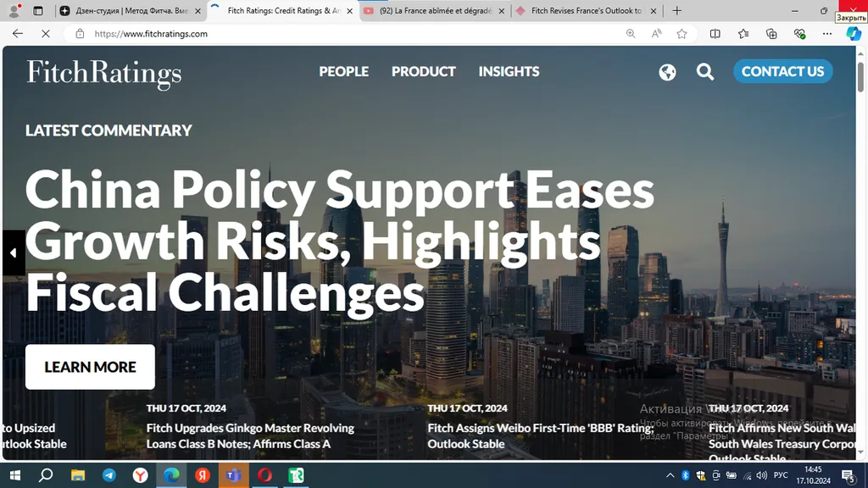The image size is (868, 488).
Task: Collapse the carousel with the left arrow
Action: pos(13,252)
